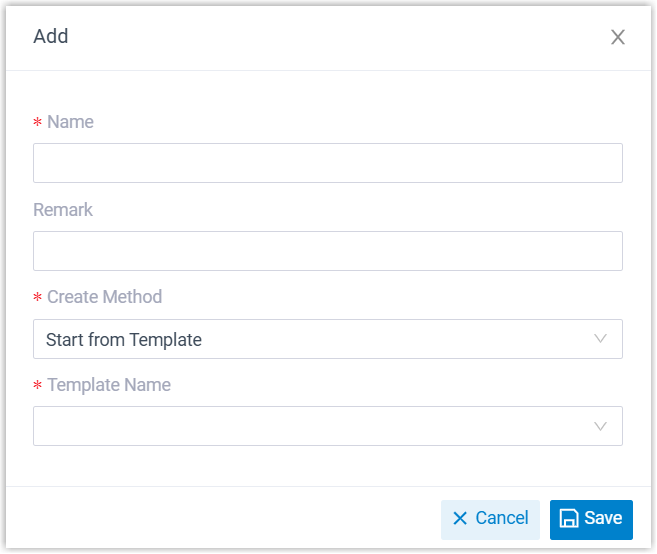Open the Create Method dropdown box
The height and width of the screenshot is (554, 657).
tap(327, 339)
